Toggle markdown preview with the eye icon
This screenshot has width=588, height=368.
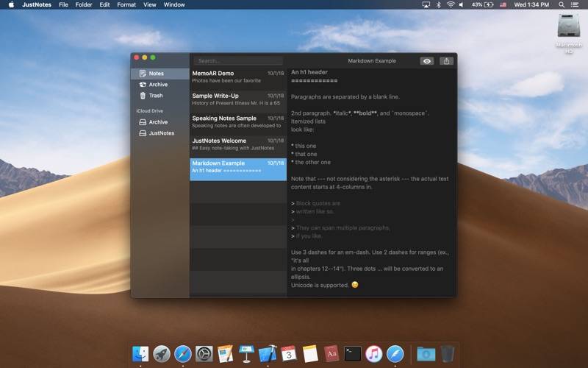coord(427,61)
